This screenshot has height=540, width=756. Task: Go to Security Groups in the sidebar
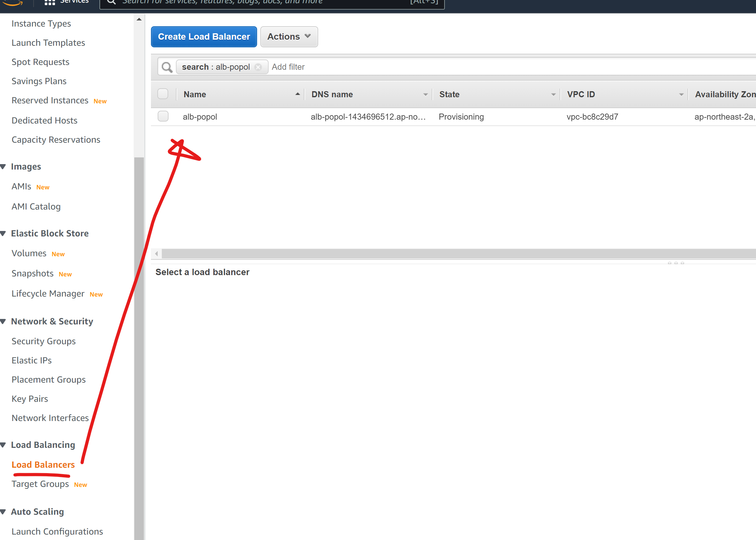(x=43, y=341)
